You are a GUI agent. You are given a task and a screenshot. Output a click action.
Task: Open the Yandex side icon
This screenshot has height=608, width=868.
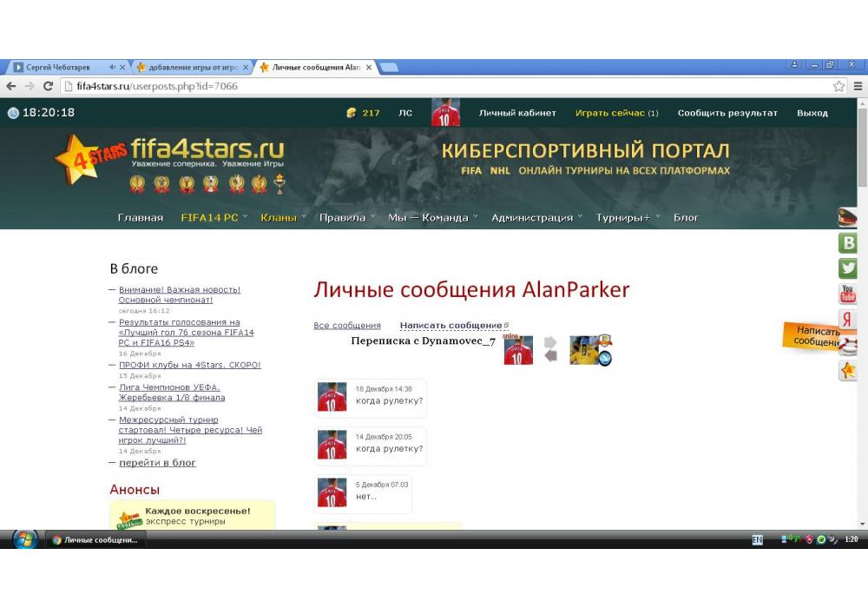click(x=847, y=319)
